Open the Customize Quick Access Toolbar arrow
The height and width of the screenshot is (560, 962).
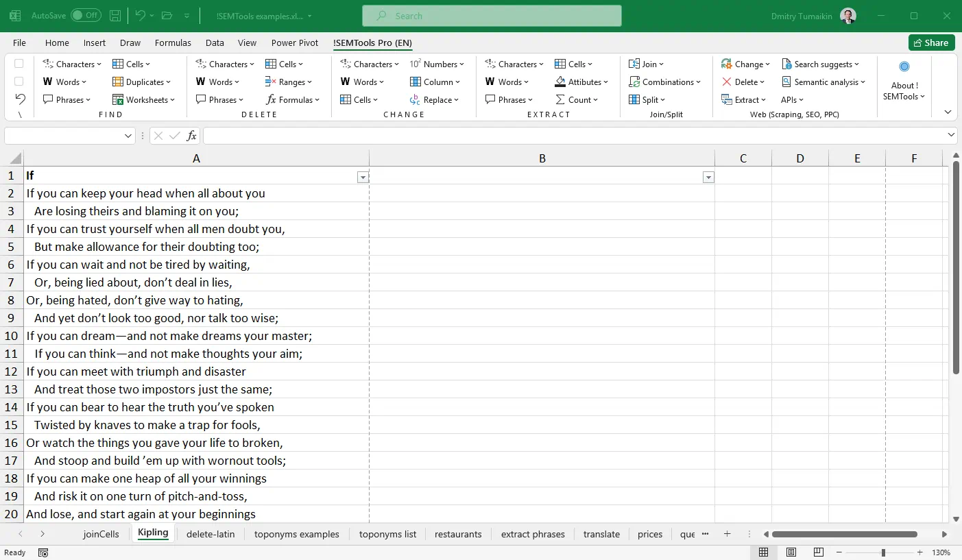point(187,16)
